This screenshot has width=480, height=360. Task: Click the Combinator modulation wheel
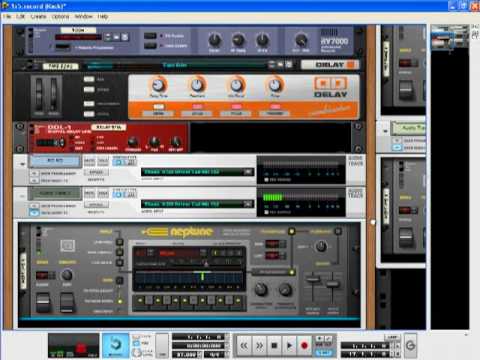click(53, 93)
